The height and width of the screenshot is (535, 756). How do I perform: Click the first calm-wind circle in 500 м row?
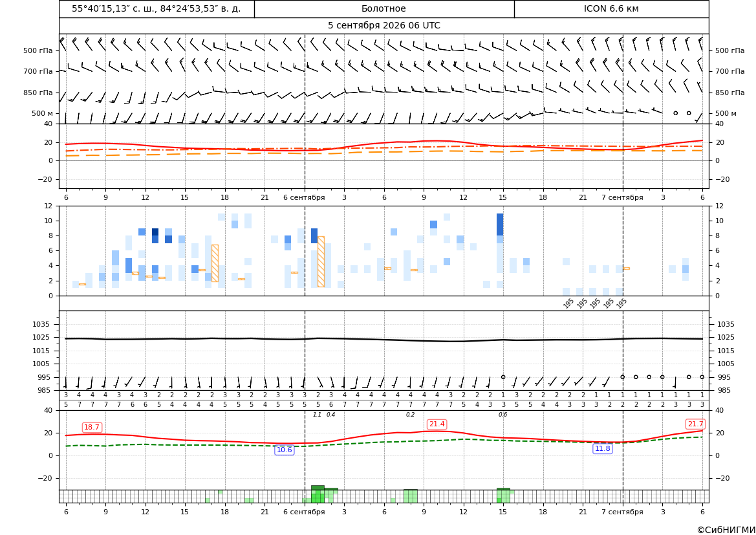pos(675,113)
